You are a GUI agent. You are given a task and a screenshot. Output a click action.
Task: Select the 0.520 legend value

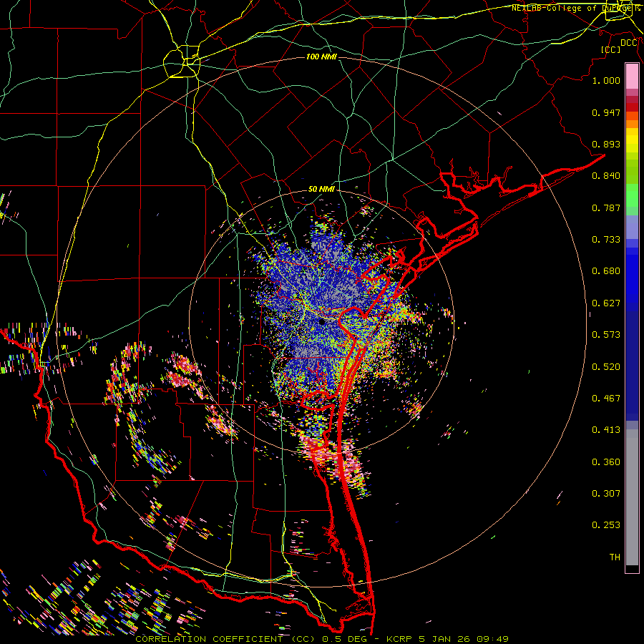point(606,367)
